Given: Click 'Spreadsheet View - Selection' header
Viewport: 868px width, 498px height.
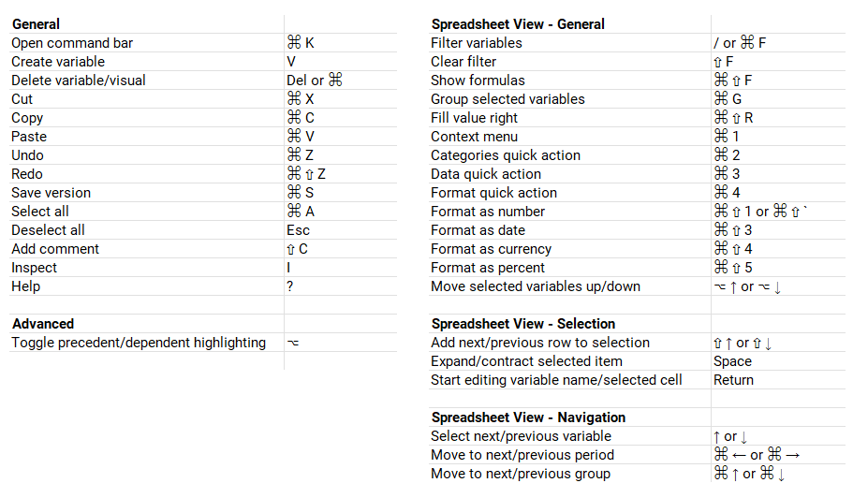Looking at the screenshot, I should (523, 324).
